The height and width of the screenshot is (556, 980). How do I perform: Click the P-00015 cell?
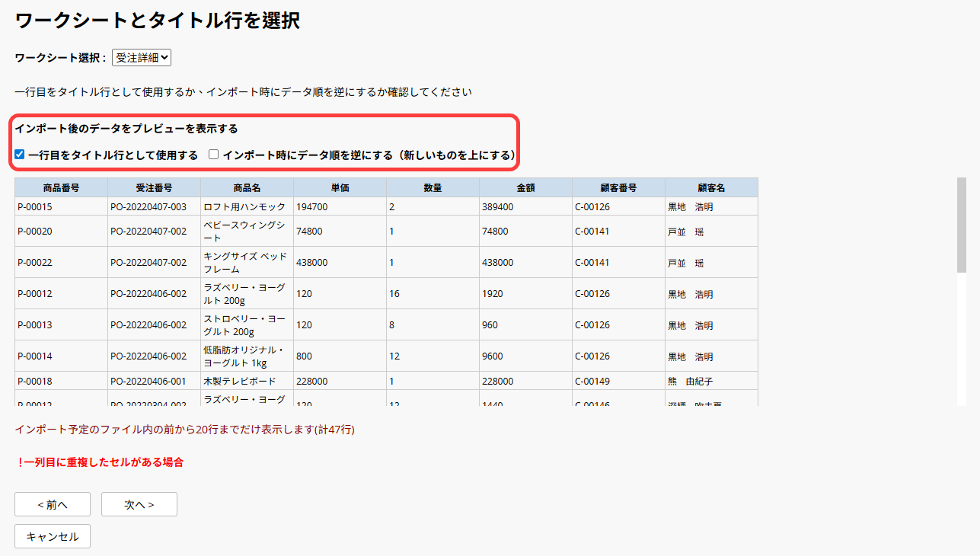click(61, 206)
